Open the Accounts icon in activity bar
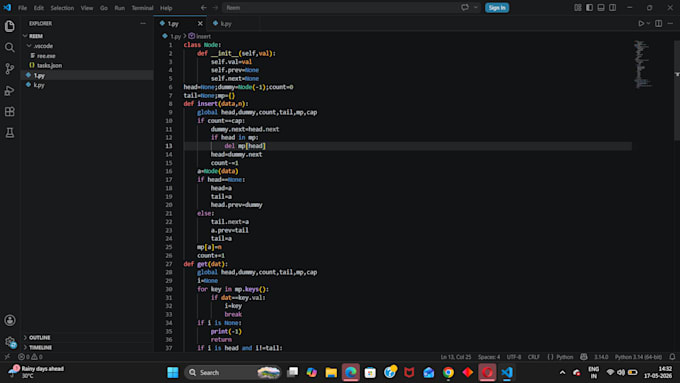This screenshot has height=383, width=680. point(10,321)
